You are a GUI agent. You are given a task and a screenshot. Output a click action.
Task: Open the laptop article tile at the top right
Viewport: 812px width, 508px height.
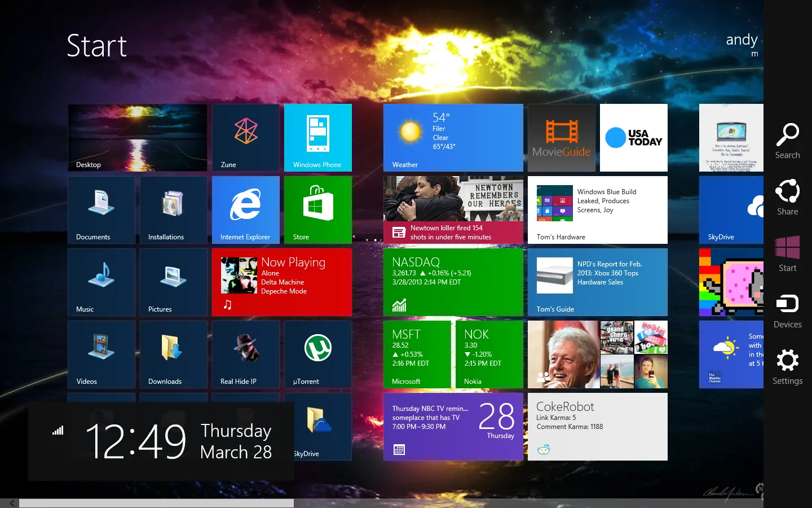[731, 138]
